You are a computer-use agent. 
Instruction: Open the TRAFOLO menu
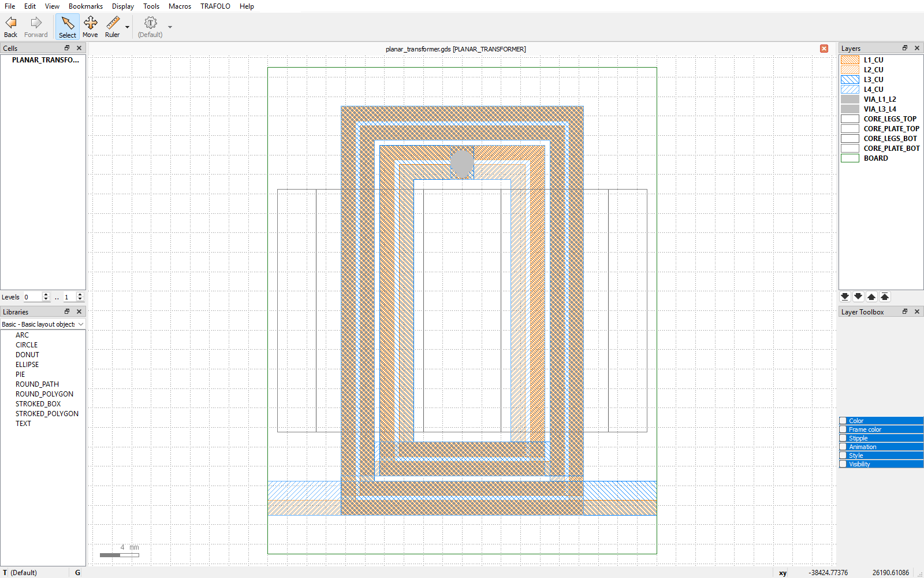pos(215,6)
